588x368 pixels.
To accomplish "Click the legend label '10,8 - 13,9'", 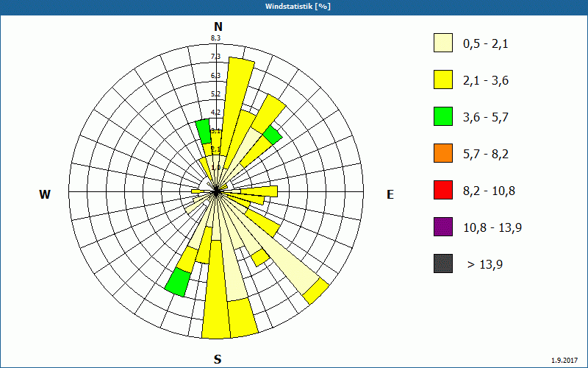I will [x=492, y=228].
